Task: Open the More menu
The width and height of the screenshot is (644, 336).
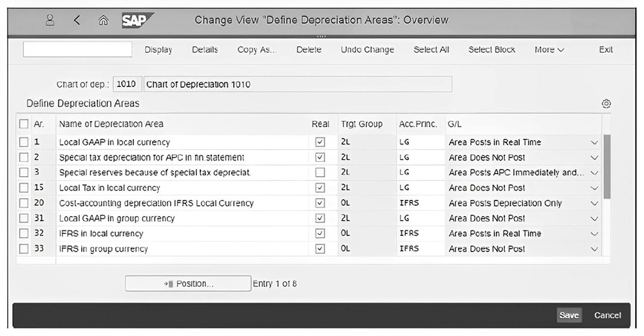Action: 549,50
